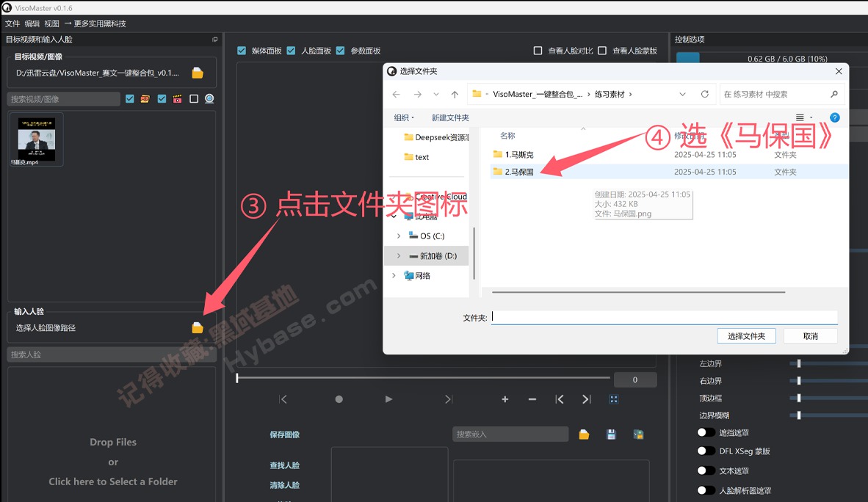
Task: Open embeddings file with the folder icon
Action: tap(584, 434)
